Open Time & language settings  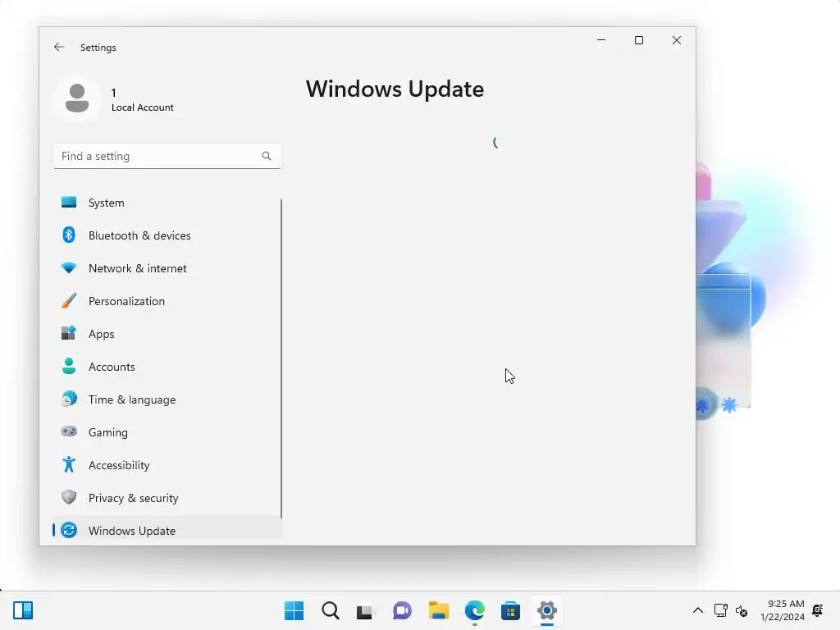[167, 399]
